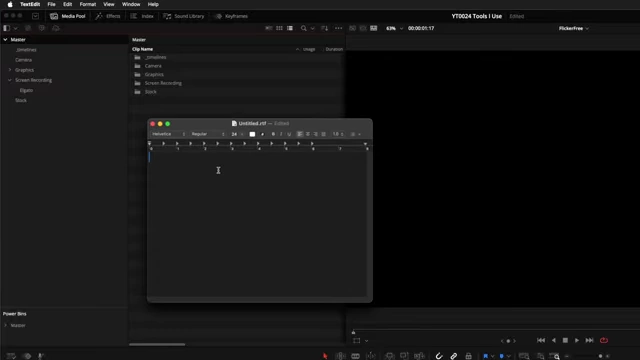Center-align text in TextEdit

tap(308, 134)
